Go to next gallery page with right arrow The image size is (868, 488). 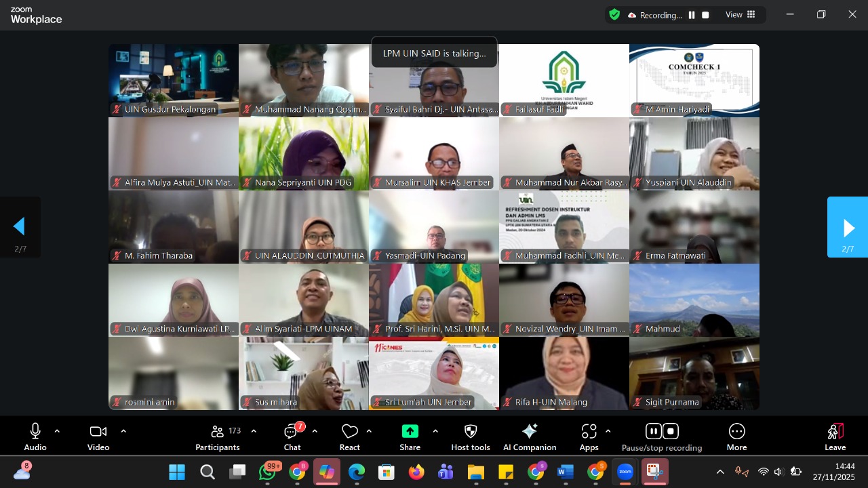click(848, 228)
